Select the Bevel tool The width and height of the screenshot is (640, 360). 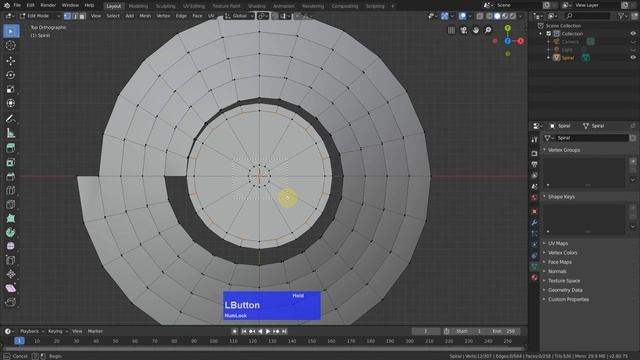point(11,177)
